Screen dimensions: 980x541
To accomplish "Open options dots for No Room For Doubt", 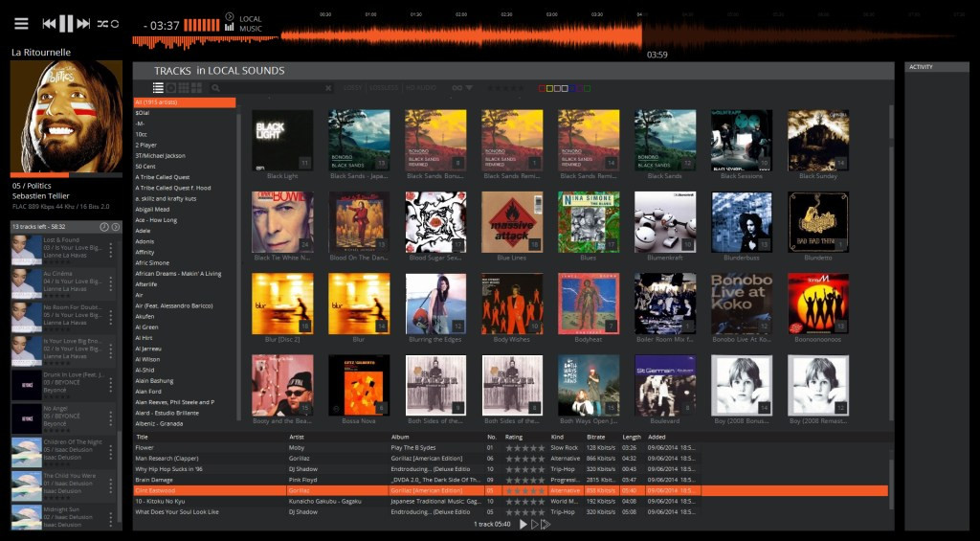I will coord(111,317).
